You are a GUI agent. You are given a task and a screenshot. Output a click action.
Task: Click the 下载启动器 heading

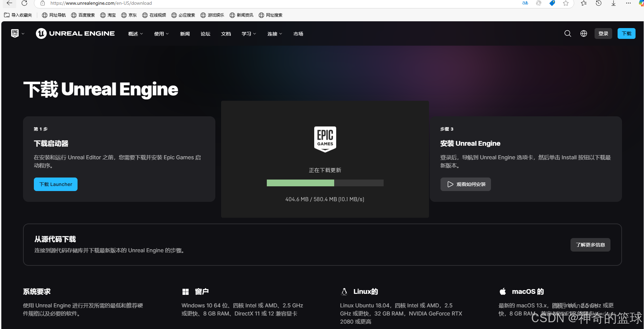coord(51,143)
